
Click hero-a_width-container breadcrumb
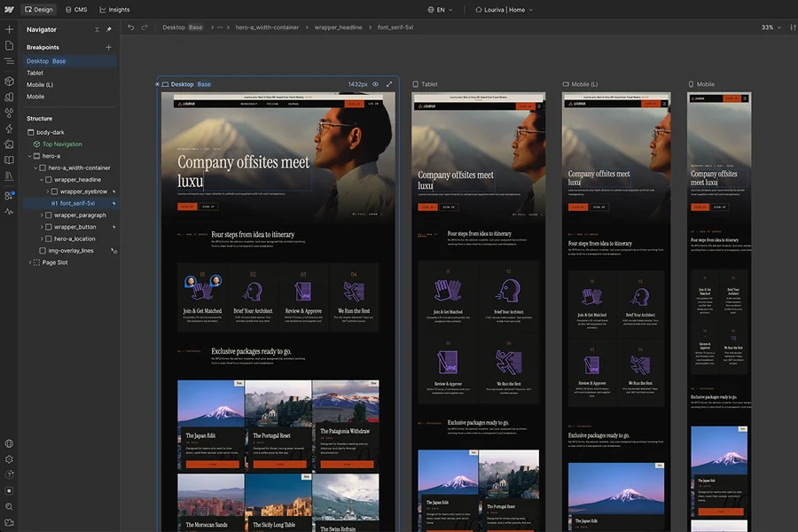pyautogui.click(x=267, y=27)
